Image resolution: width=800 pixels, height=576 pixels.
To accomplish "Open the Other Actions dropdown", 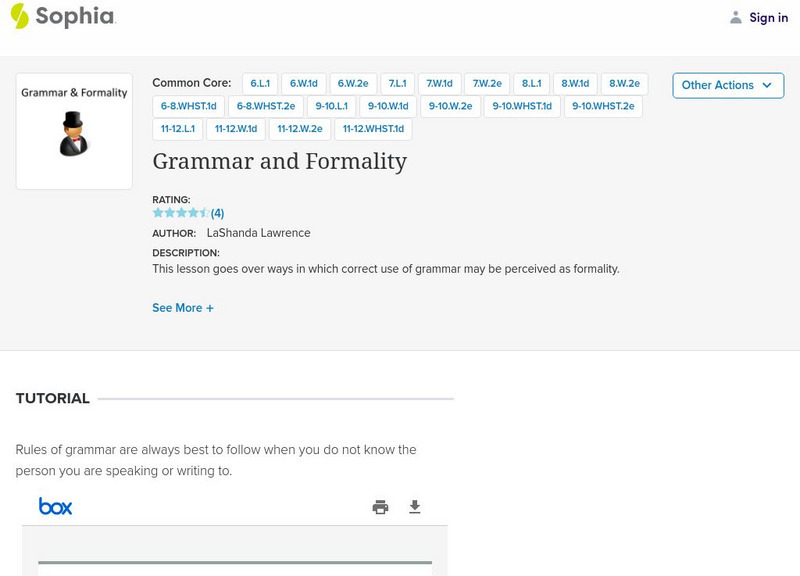I will [727, 85].
